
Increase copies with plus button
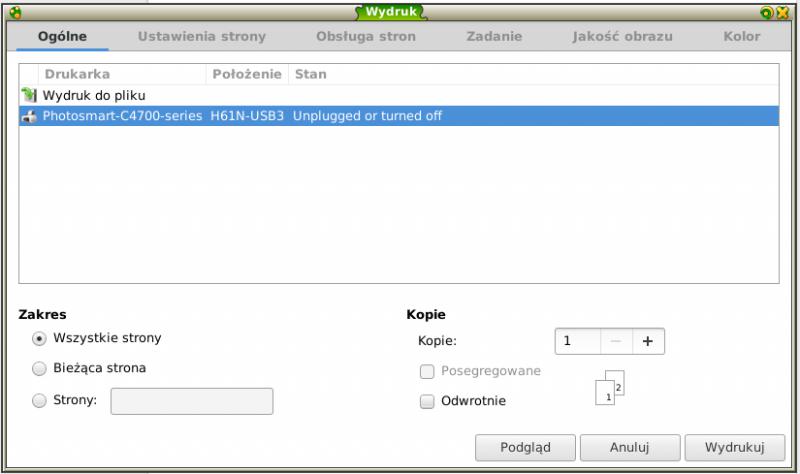pos(647,341)
